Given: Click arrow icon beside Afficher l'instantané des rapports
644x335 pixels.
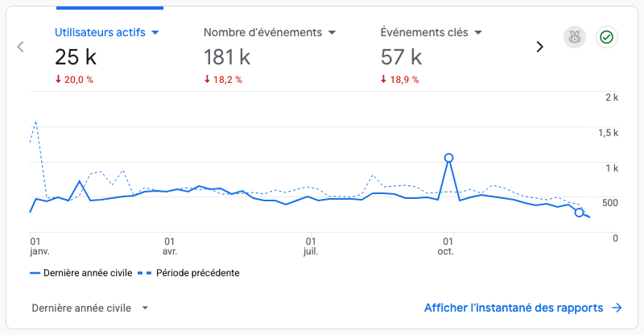Looking at the screenshot, I should 617,308.
